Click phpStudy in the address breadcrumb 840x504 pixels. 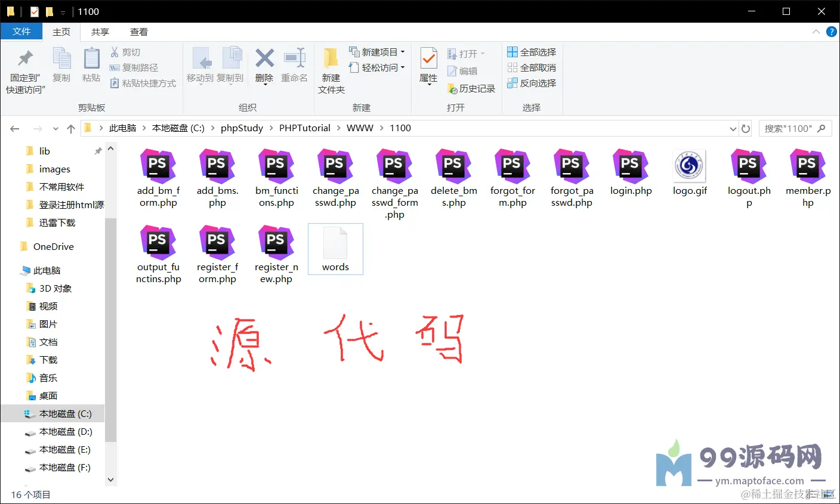[242, 128]
